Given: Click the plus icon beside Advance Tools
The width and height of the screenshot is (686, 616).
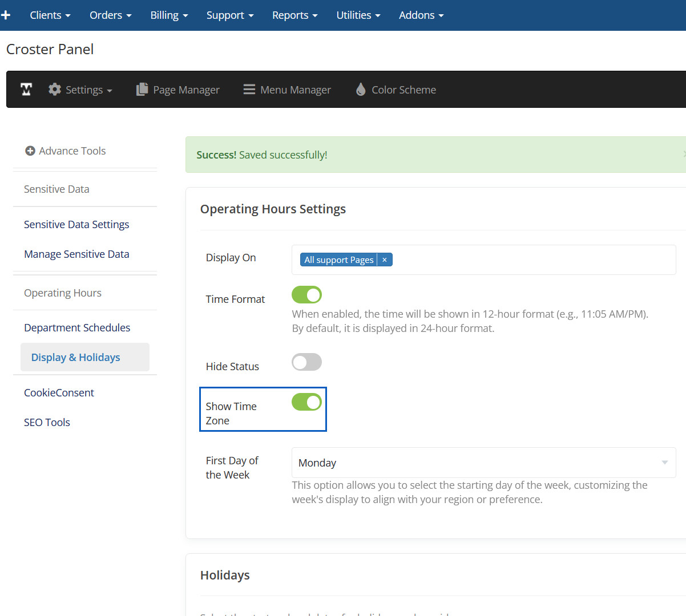Looking at the screenshot, I should [30, 151].
